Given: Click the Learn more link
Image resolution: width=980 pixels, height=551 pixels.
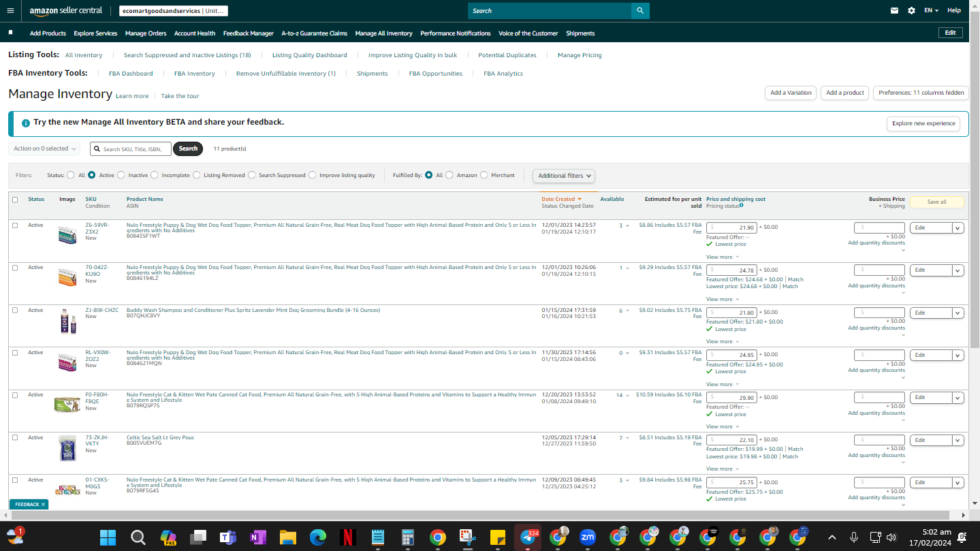Looking at the screenshot, I should coord(132,96).
